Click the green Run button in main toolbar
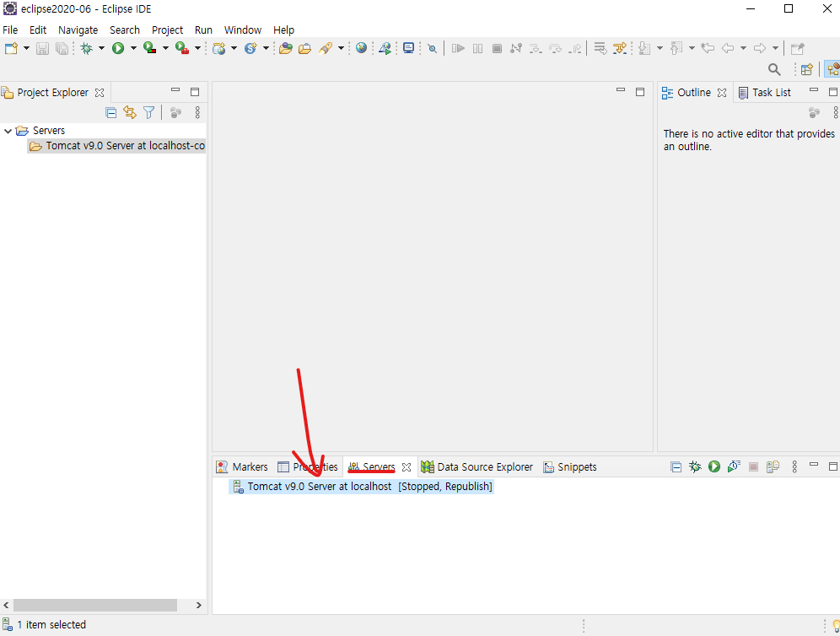This screenshot has width=840, height=636. pos(118,48)
